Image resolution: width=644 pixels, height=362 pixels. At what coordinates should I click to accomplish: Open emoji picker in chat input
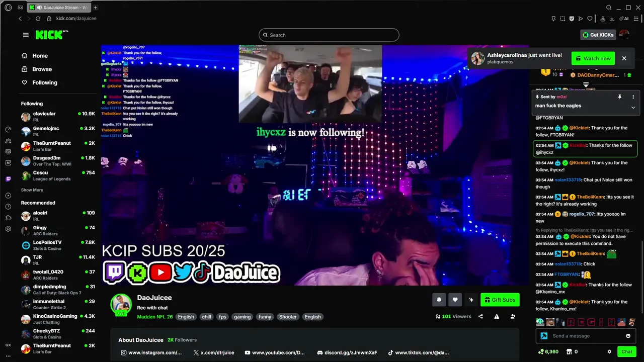tap(628, 336)
